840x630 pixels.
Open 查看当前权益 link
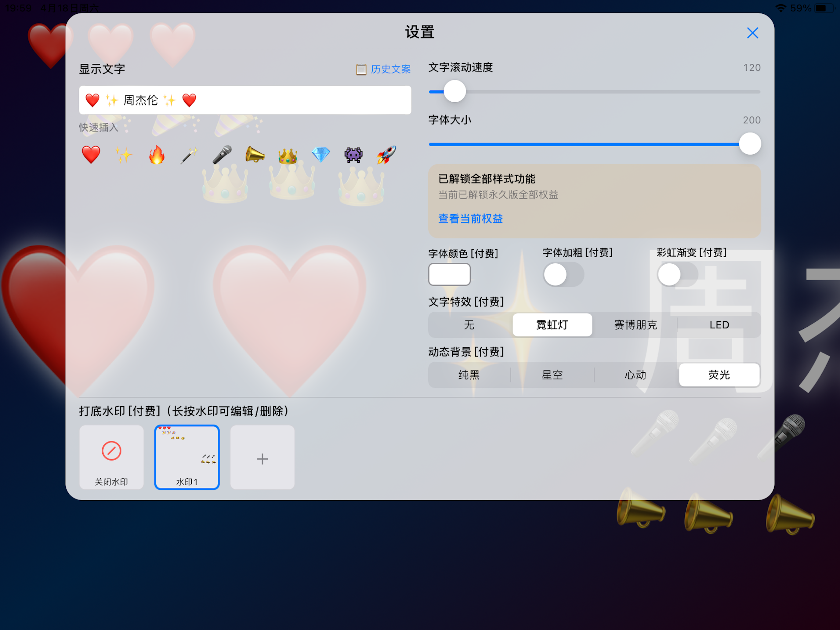coord(470,219)
